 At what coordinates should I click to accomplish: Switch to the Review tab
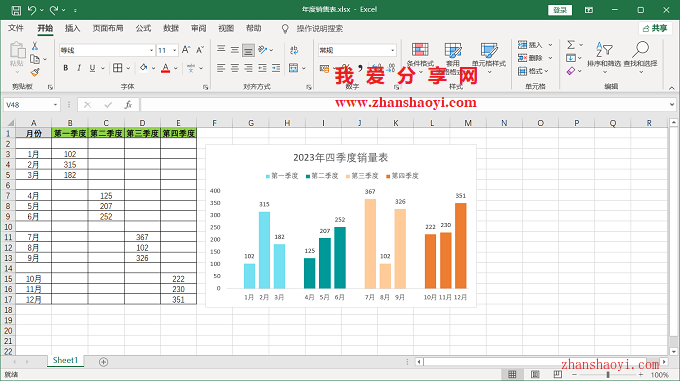(x=199, y=28)
